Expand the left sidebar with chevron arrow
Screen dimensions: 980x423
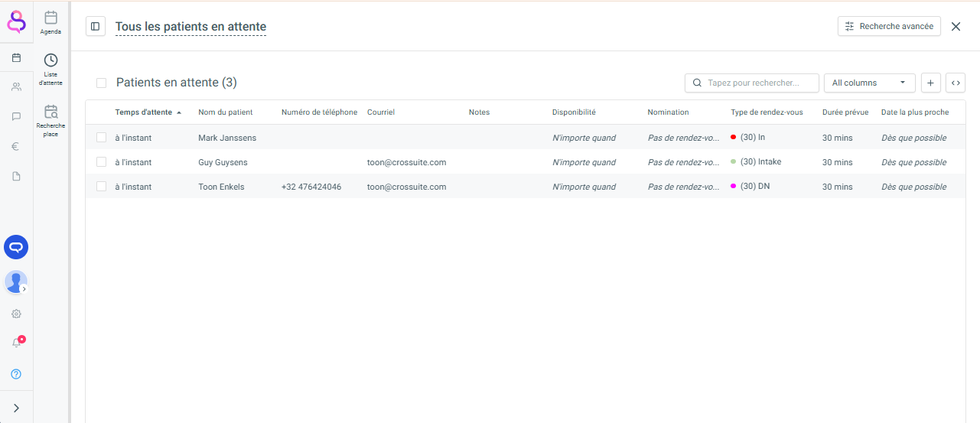coord(16,408)
